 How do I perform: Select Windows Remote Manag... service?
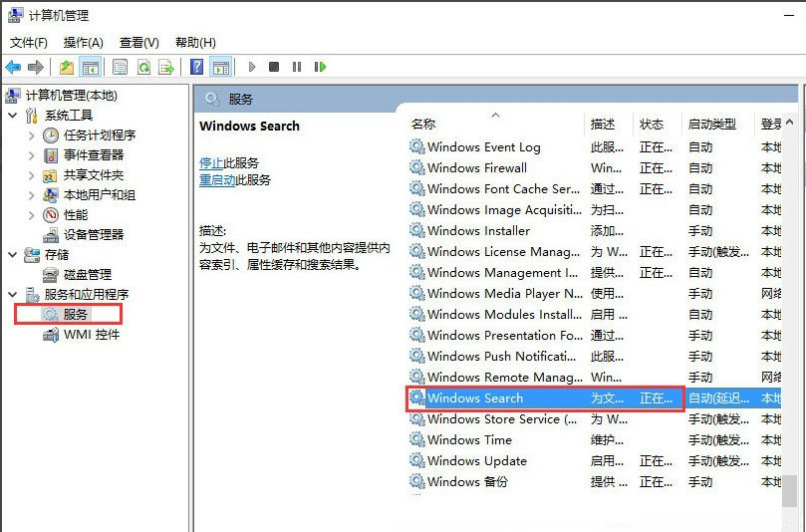click(595, 378)
